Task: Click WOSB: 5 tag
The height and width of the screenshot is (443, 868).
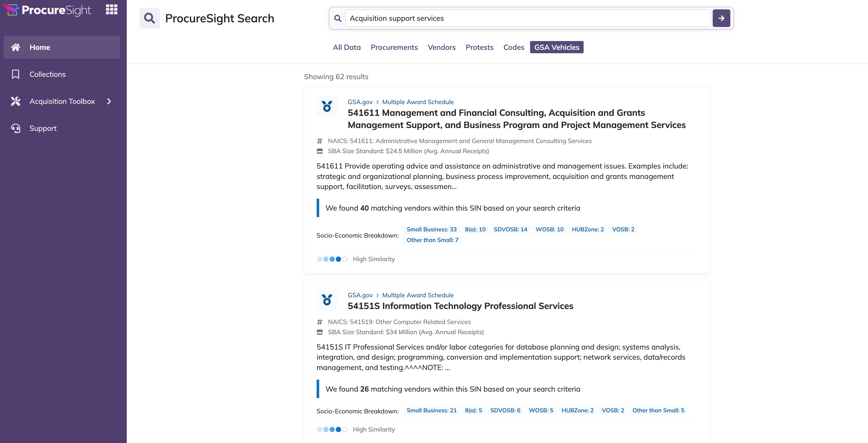Action: pyautogui.click(x=541, y=410)
